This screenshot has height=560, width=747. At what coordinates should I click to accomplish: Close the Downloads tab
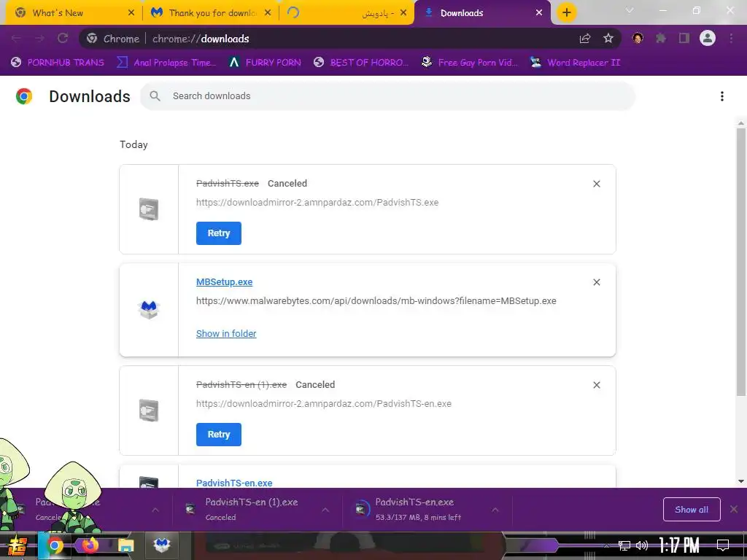tap(539, 13)
